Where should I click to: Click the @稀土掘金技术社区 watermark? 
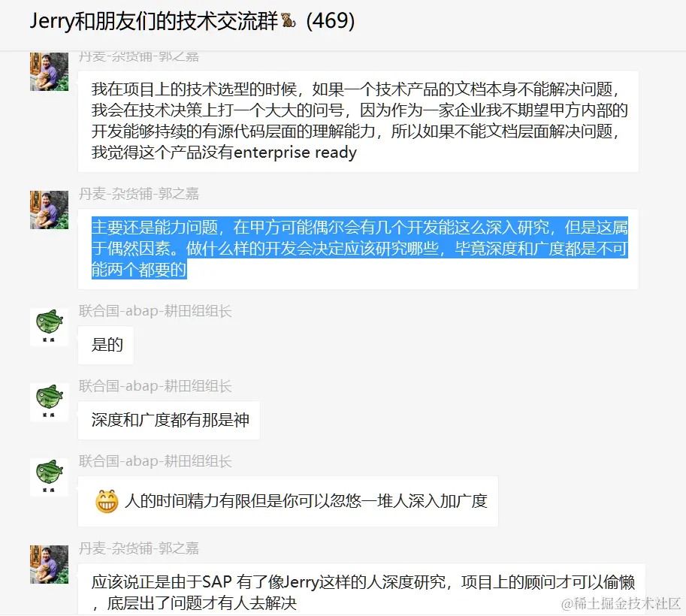[621, 604]
